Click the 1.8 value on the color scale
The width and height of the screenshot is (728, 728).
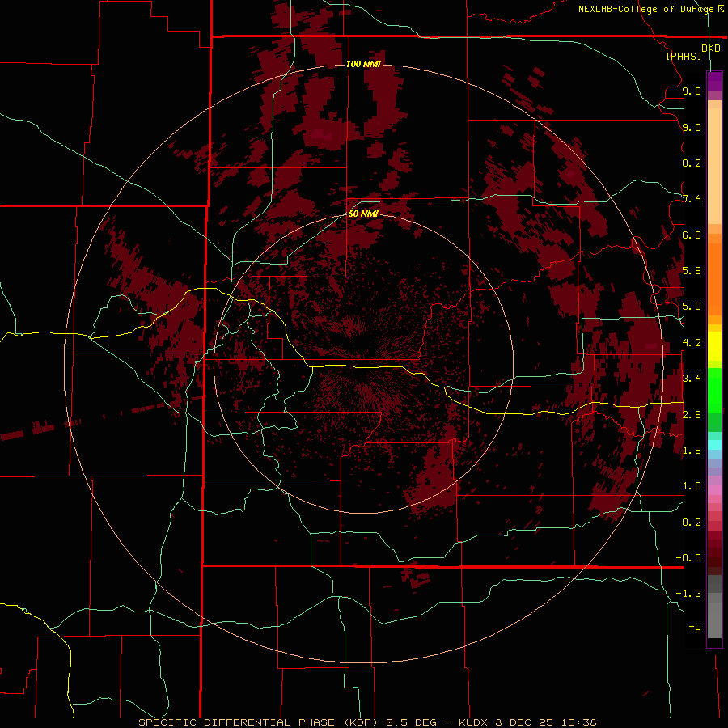coord(692,451)
